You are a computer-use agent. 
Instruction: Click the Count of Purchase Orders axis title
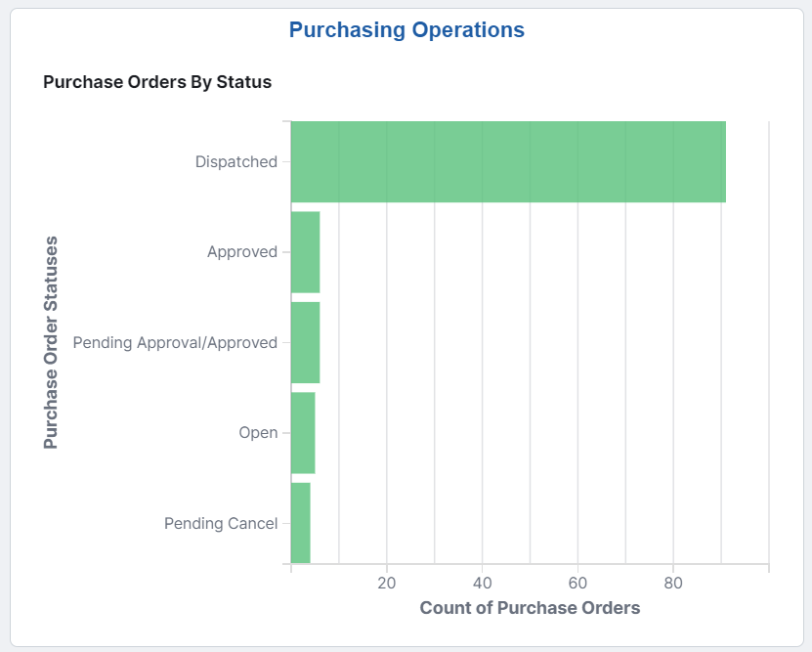coord(530,607)
